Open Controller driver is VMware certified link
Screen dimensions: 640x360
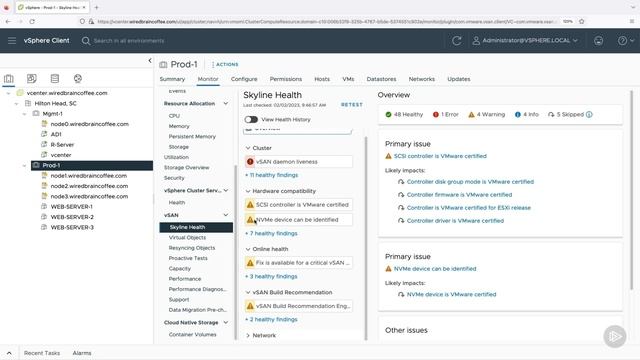[455, 221]
